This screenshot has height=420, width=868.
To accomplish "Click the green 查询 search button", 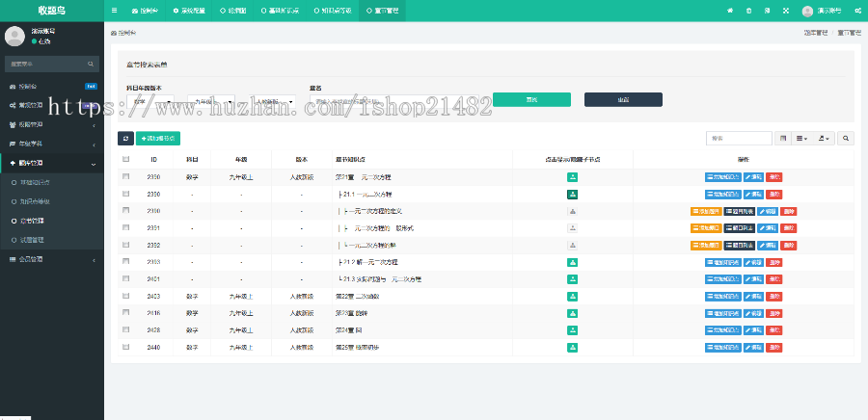I will pyautogui.click(x=531, y=99).
